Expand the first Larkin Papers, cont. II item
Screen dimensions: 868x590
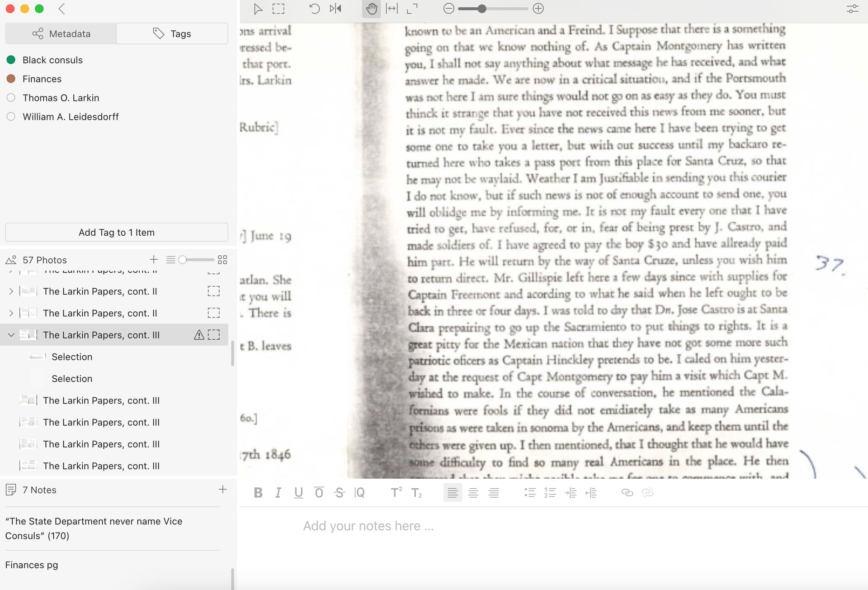pos(11,291)
